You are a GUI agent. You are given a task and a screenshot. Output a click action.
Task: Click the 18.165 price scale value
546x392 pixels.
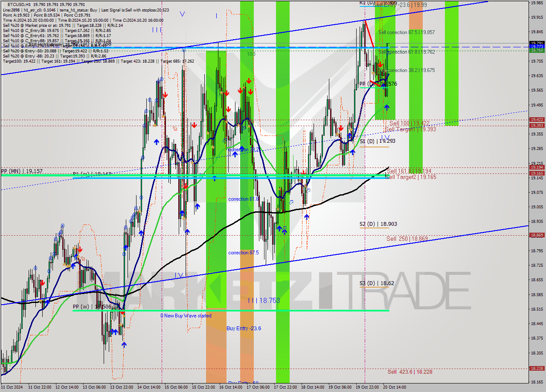pos(536,382)
